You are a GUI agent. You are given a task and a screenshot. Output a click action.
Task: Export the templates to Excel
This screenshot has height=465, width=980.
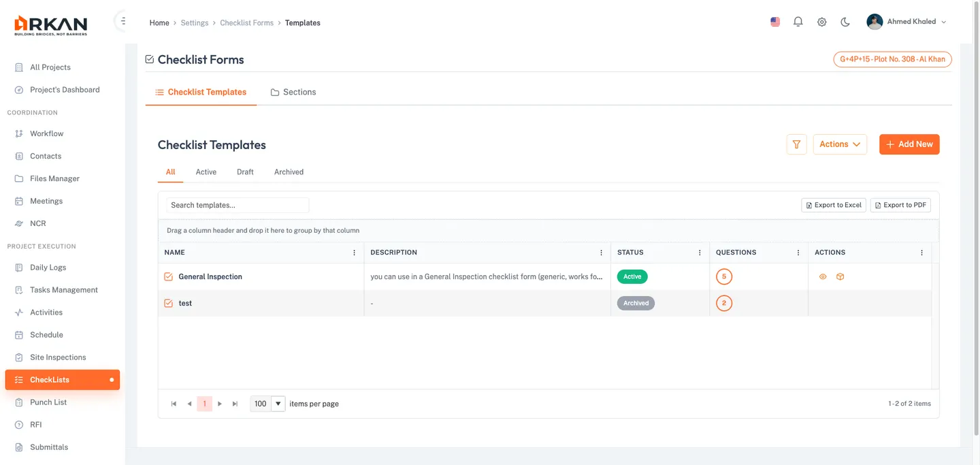(834, 205)
